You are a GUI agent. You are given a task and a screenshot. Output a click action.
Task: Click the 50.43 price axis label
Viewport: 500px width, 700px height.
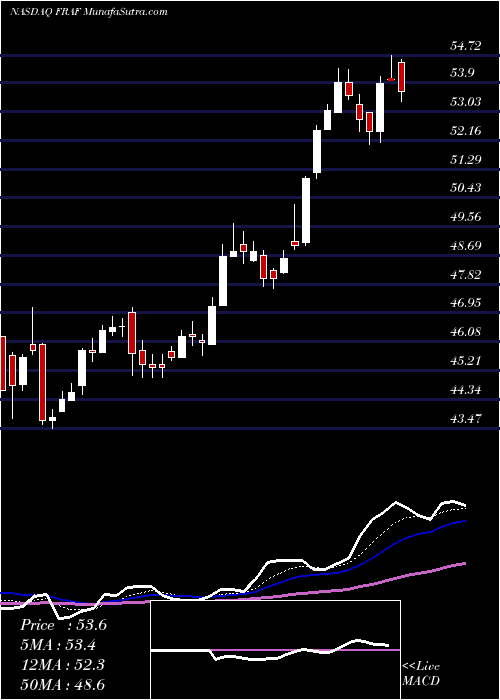(x=466, y=188)
